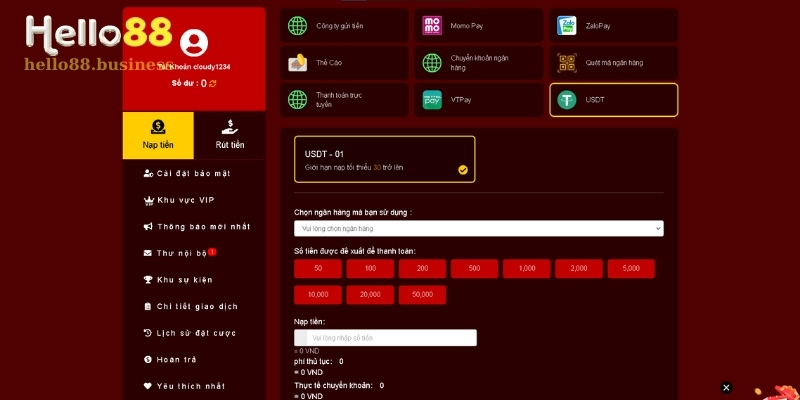
Task: Click globe icon for Công ty gửi tiền
Action: tap(297, 26)
